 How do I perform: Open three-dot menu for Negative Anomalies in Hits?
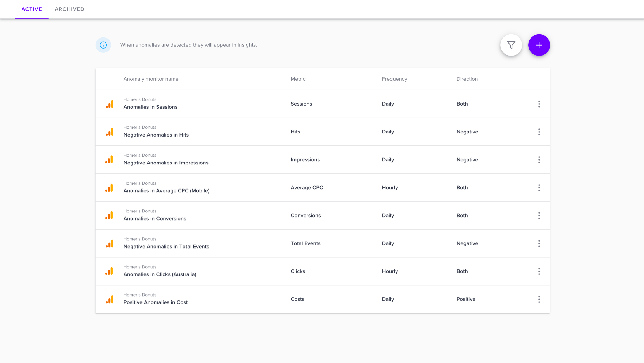point(539,132)
